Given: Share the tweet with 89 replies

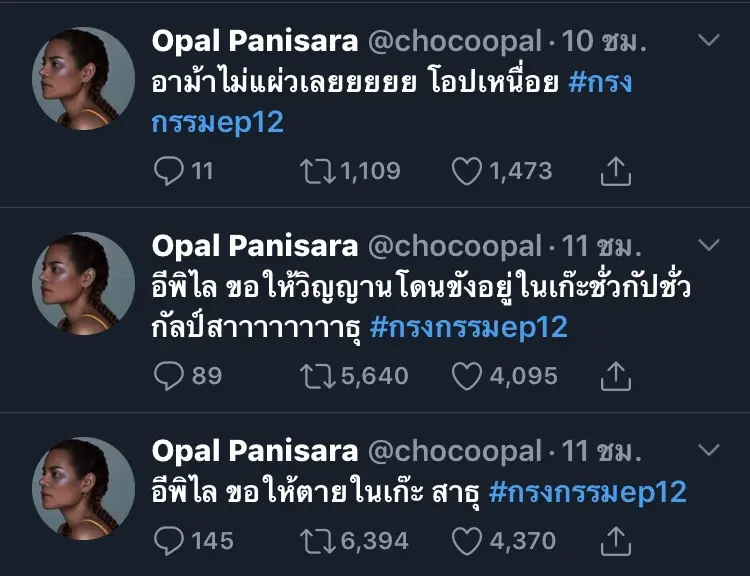Looking at the screenshot, I should pos(617,375).
